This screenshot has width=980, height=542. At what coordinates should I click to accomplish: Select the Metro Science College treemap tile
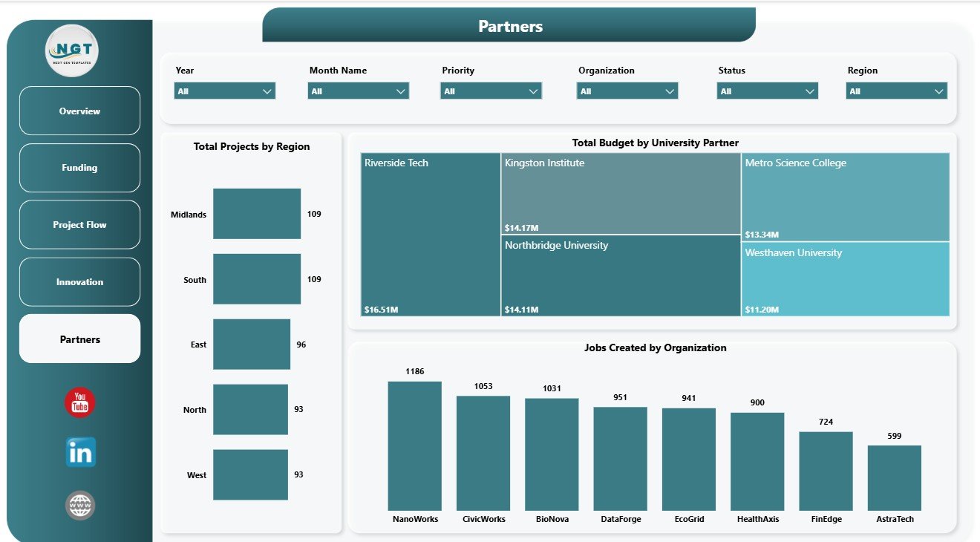[x=846, y=197]
